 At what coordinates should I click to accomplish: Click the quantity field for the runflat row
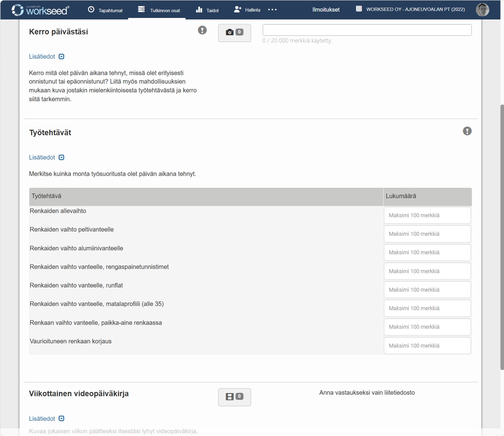coord(427,290)
